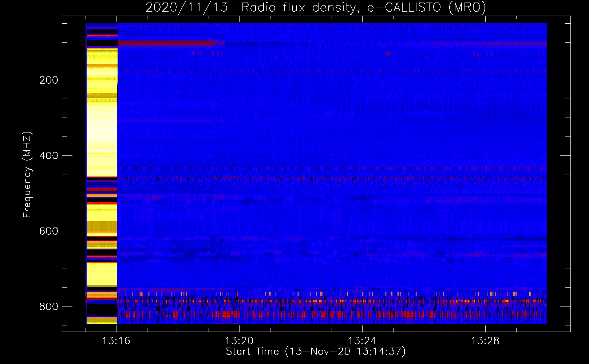Click the 600 frequency tick label
Image resolution: width=589 pixels, height=364 pixels.
coord(49,232)
